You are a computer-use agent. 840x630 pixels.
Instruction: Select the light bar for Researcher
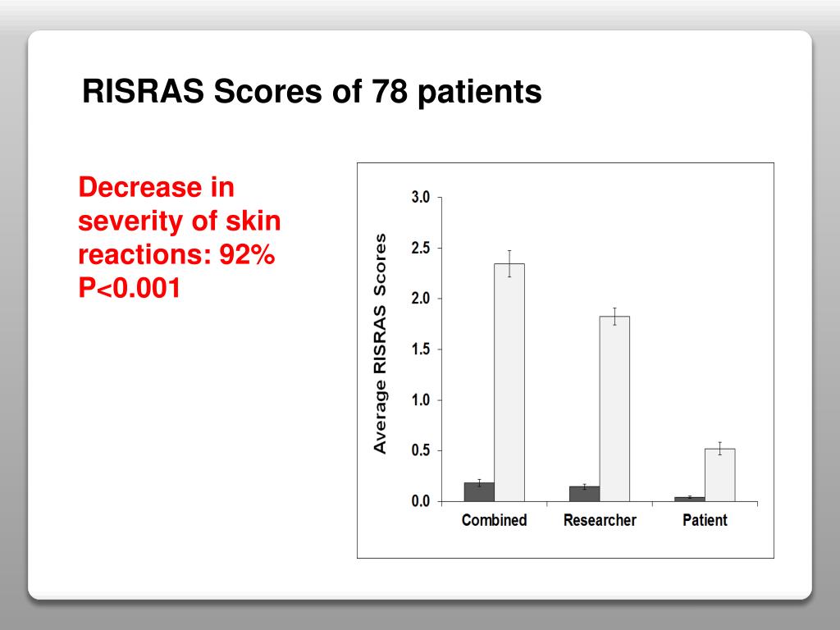tap(614, 409)
